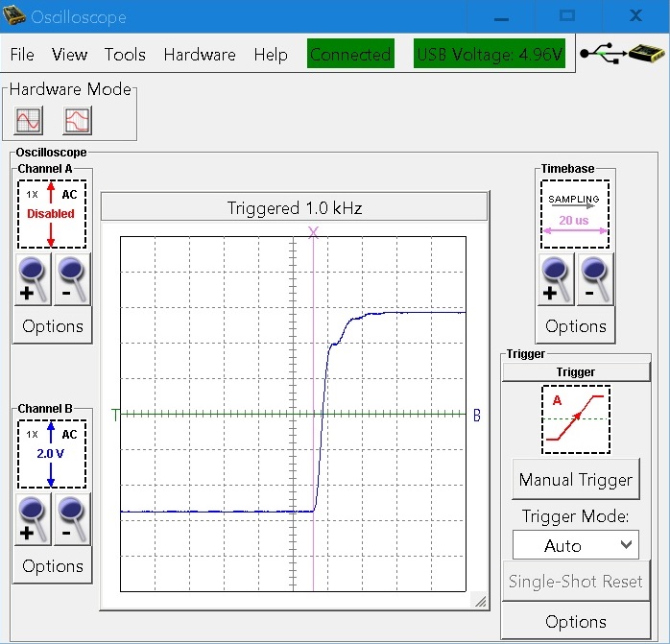The height and width of the screenshot is (644, 670).
Task: Open Trigger Mode Auto dropdown
Action: [x=575, y=545]
